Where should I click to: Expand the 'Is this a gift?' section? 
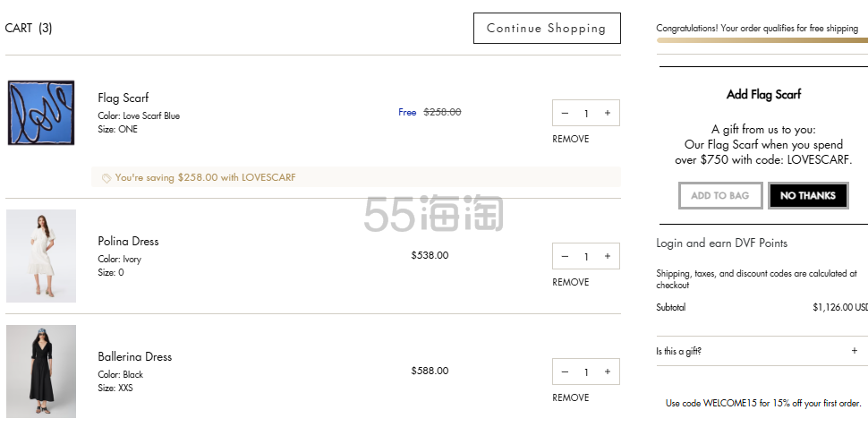(854, 351)
